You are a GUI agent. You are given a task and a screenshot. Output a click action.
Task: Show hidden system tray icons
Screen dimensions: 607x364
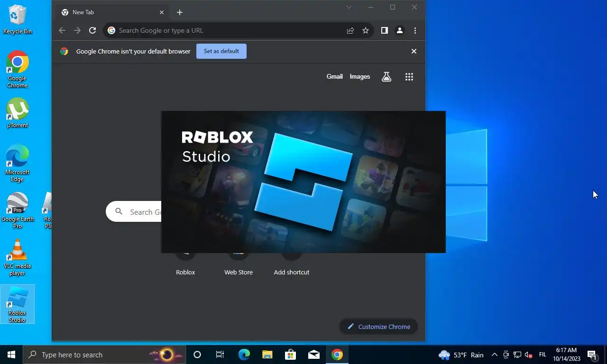[x=494, y=355]
